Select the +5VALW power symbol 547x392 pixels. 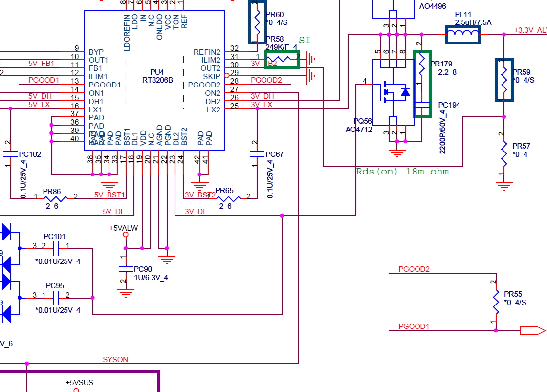coord(125,235)
